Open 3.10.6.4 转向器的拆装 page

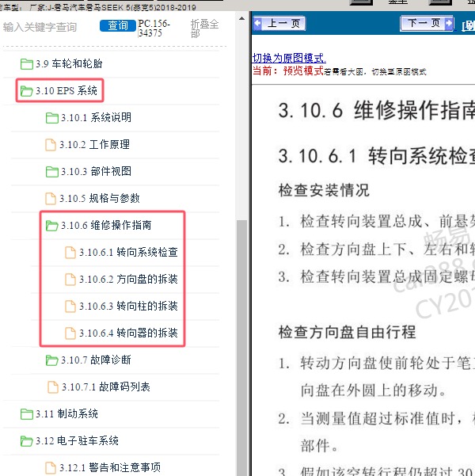[129, 333]
